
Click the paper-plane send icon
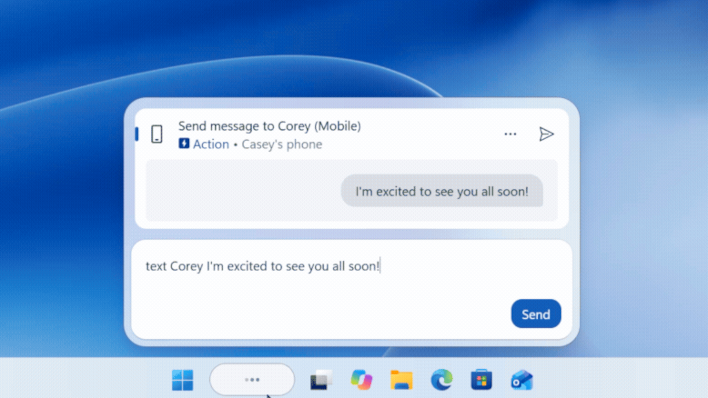546,134
